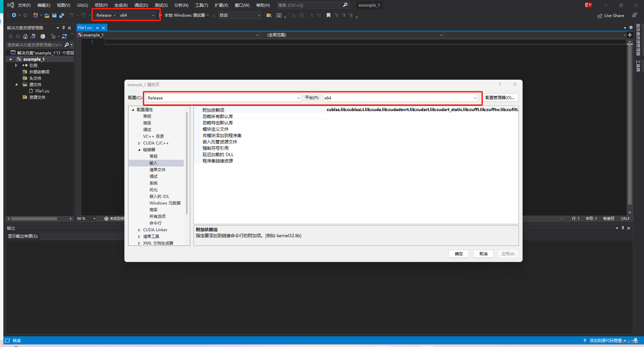Click the 应用(A) button
Viewport: 644px width, 347px height.
508,254
